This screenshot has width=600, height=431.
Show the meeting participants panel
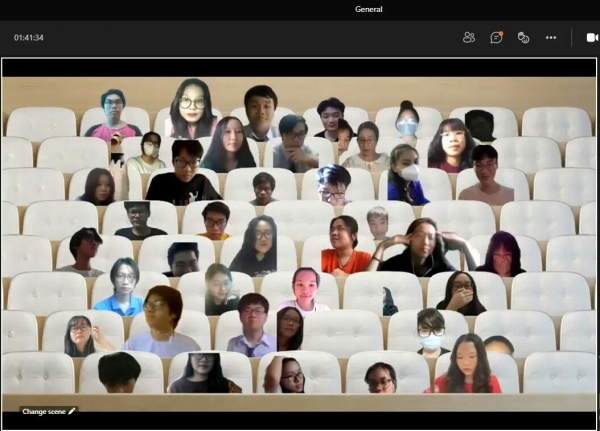click(469, 38)
